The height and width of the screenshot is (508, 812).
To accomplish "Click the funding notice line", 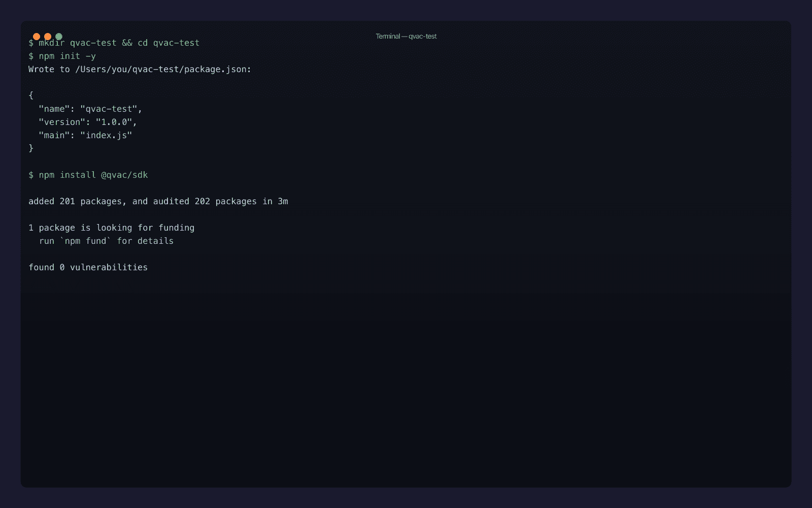I will (x=111, y=228).
